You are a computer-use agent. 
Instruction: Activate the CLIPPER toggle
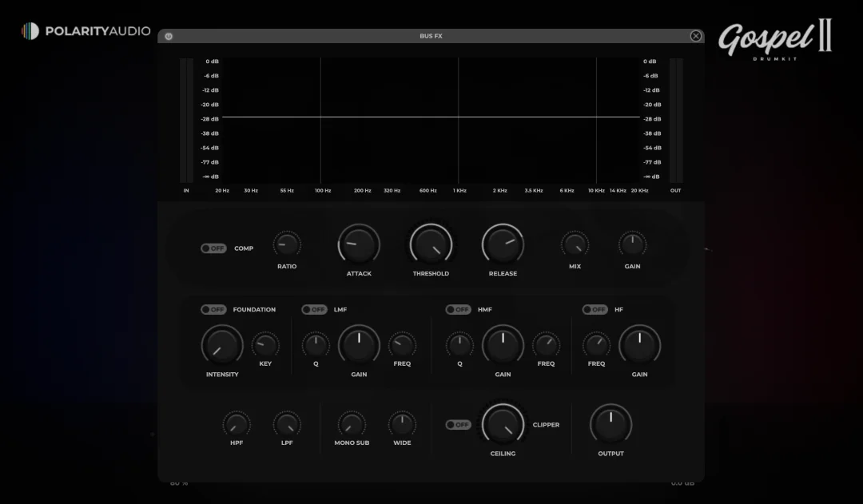[458, 425]
